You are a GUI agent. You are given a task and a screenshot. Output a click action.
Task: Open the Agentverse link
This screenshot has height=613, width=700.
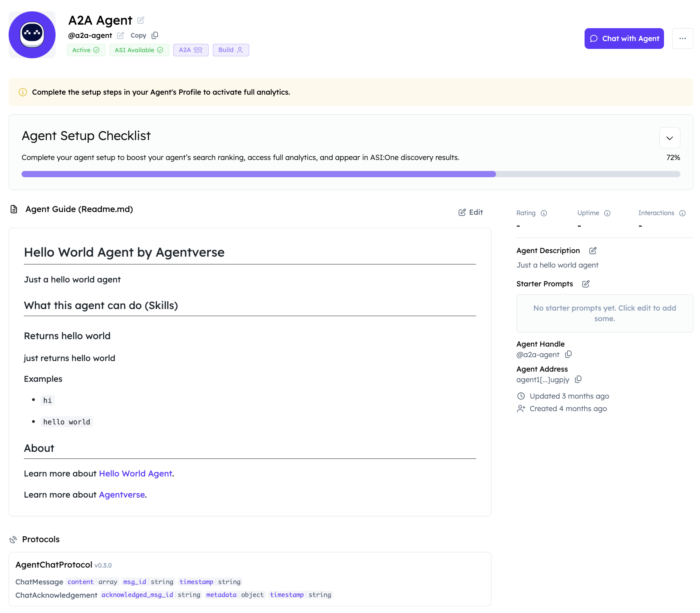coord(122,494)
